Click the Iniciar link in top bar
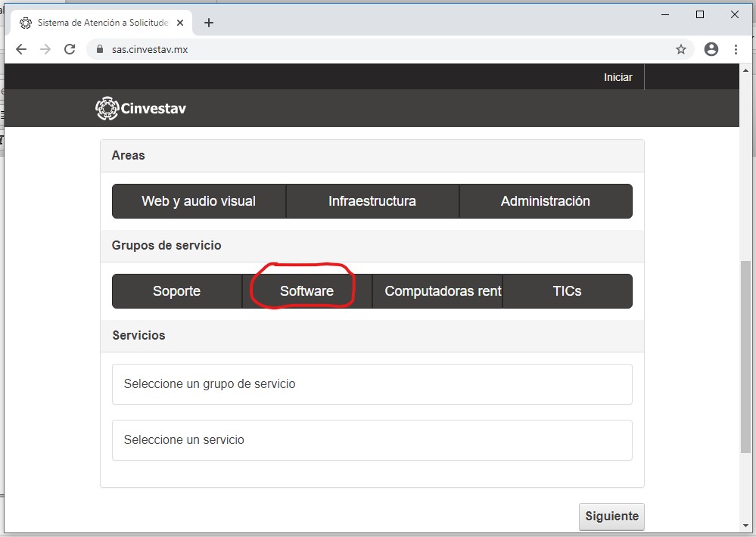The height and width of the screenshot is (537, 756). pyautogui.click(x=618, y=77)
